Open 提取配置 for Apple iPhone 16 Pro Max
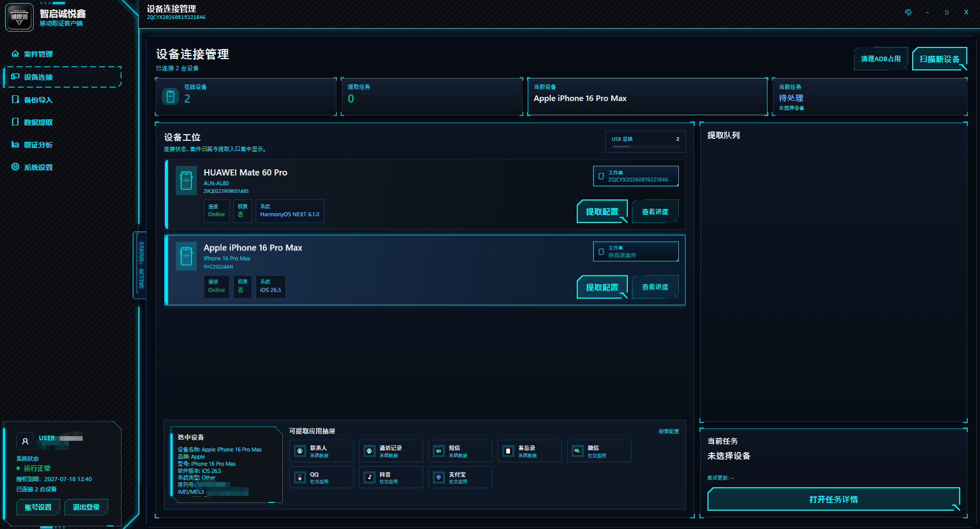The image size is (980, 529). click(x=602, y=287)
